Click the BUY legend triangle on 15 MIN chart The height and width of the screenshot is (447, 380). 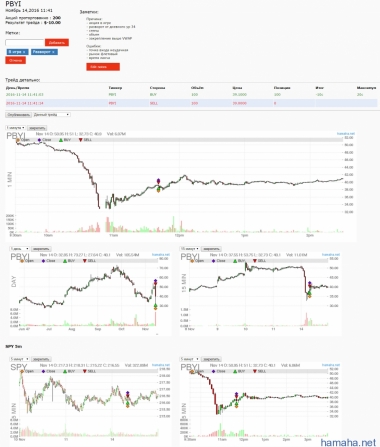coord(235,261)
